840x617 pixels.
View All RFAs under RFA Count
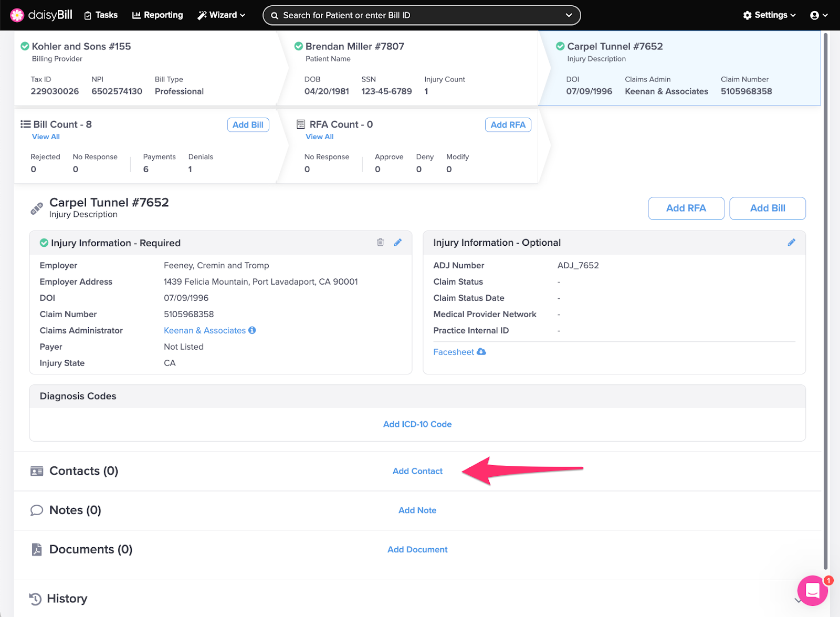pyautogui.click(x=319, y=137)
